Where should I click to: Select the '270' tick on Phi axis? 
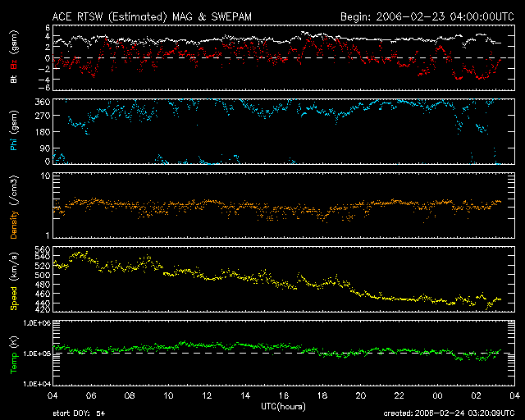point(43,116)
